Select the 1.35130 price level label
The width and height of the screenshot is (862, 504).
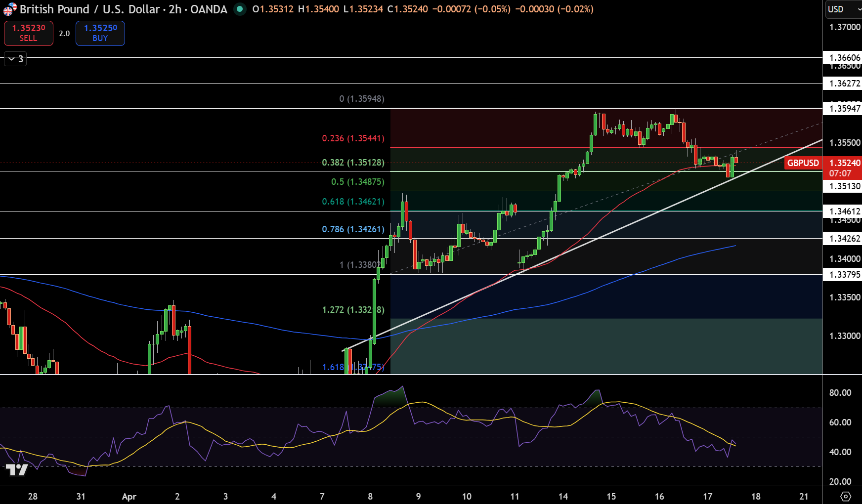click(843, 186)
